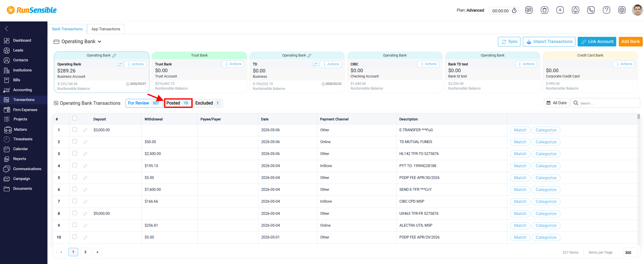The height and width of the screenshot is (264, 644).
Task: Open the All Date filter
Action: click(x=556, y=103)
